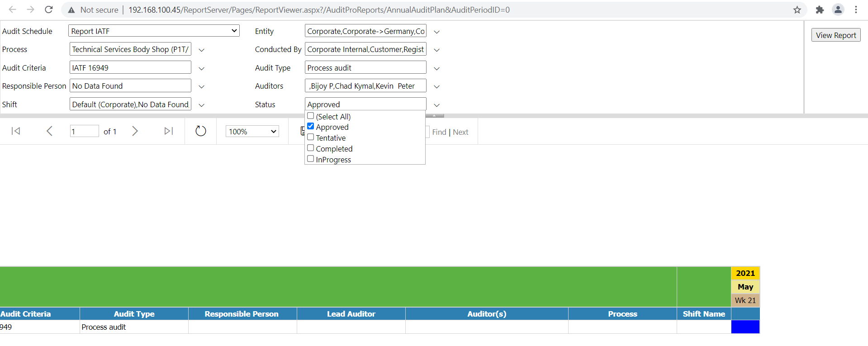Jump to last report page
This screenshot has height=346, width=868.
[169, 131]
